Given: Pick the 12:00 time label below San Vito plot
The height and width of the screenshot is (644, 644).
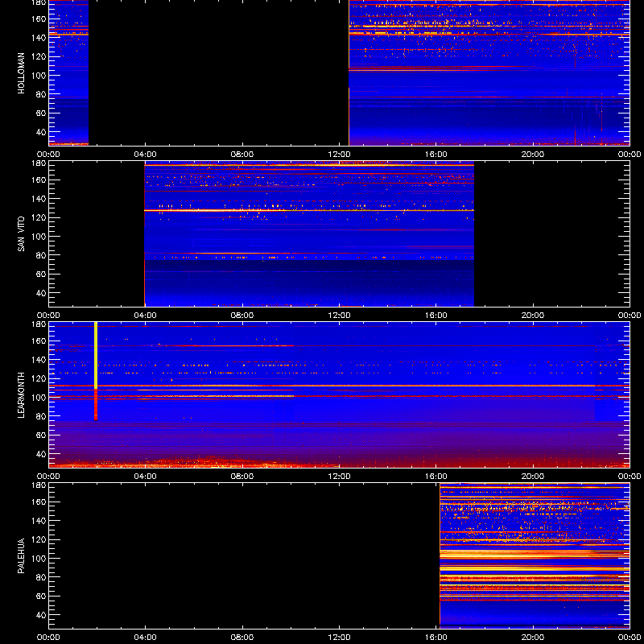Looking at the screenshot, I should click(339, 316).
